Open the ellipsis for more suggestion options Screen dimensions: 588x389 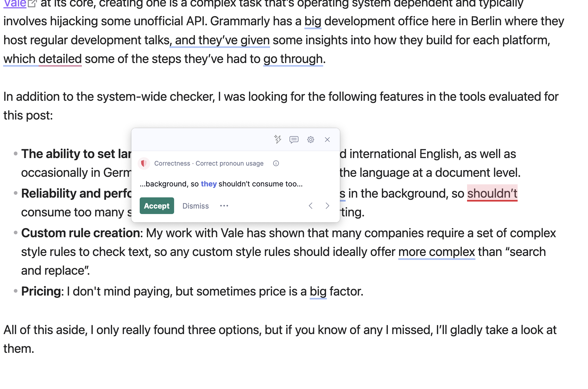(x=224, y=206)
